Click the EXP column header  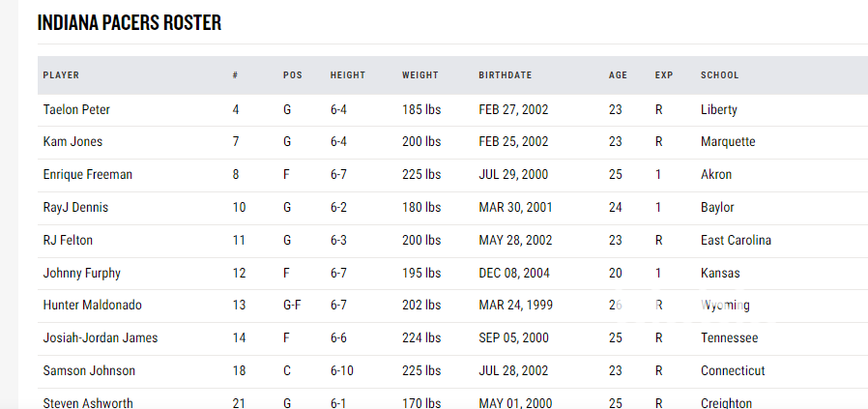click(x=663, y=75)
